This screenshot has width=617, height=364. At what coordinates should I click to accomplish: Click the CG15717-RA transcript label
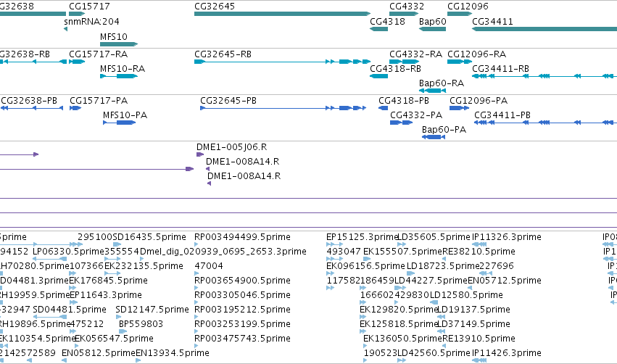(99, 54)
